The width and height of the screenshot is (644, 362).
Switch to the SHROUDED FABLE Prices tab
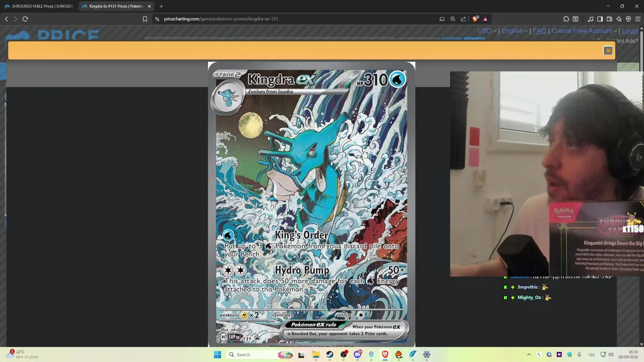(39, 6)
